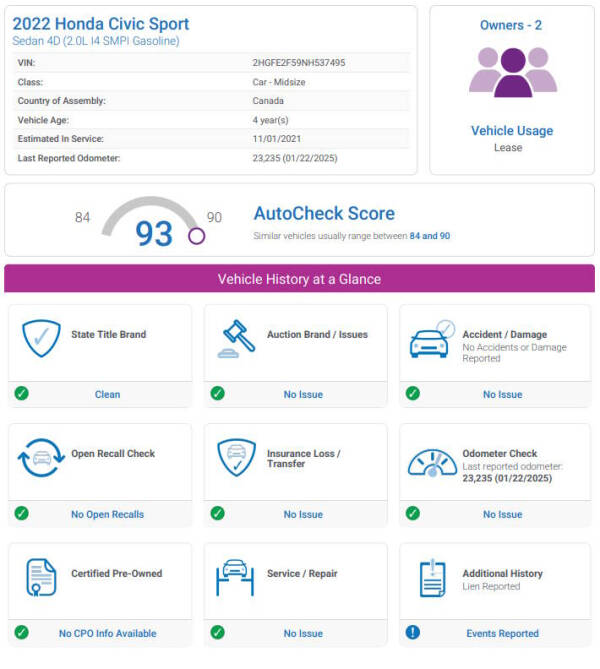600x669 pixels.
Task: Click the Lien Reported text
Action: (491, 586)
